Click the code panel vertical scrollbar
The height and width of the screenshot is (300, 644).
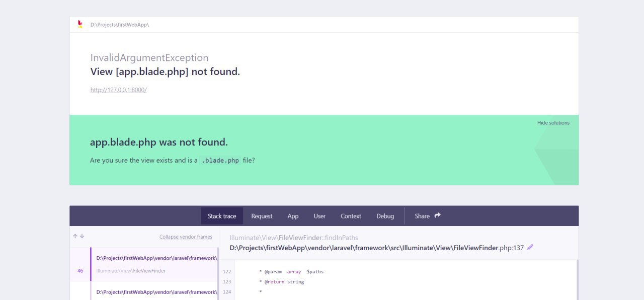pyautogui.click(x=578, y=280)
